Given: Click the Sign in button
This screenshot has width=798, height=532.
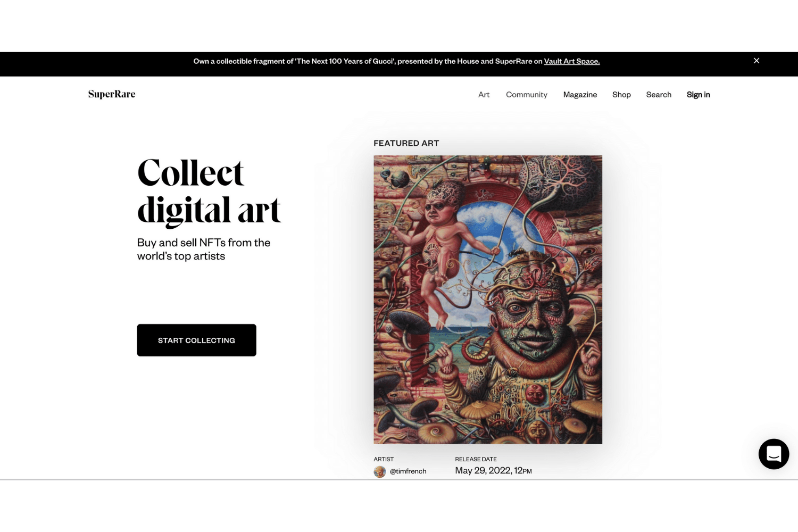Looking at the screenshot, I should (698, 95).
